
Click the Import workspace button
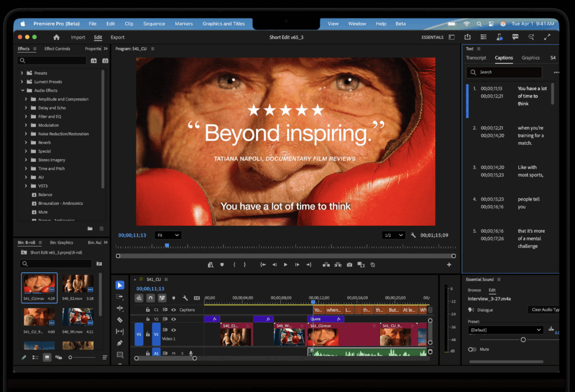coord(78,37)
